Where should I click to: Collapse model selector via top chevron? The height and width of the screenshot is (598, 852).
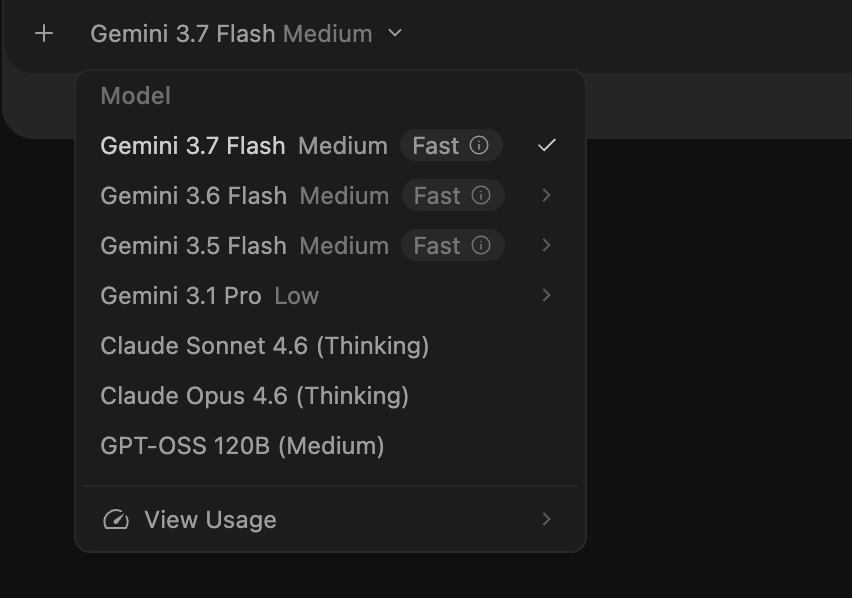click(395, 33)
